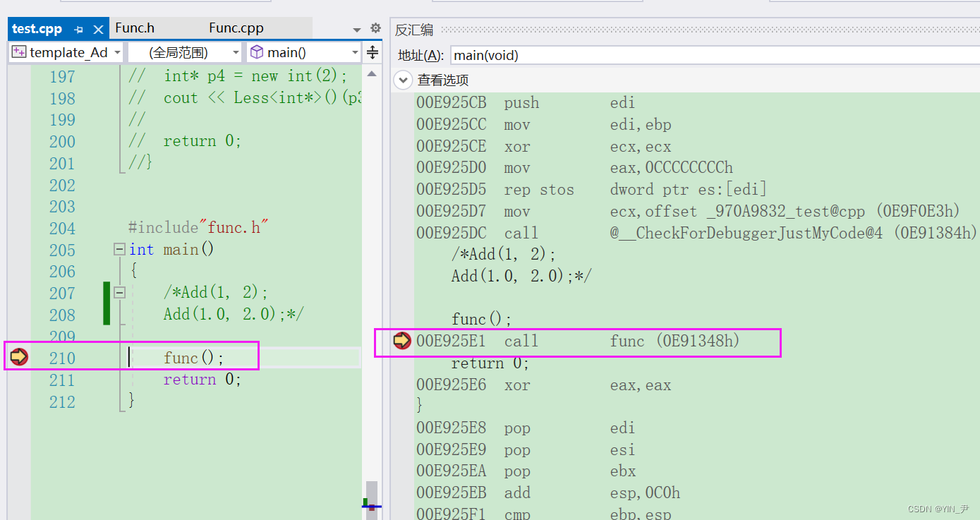Image resolution: width=980 pixels, height=520 pixels.
Task: Click line 198 cout << Less comment
Action: tap(245, 98)
